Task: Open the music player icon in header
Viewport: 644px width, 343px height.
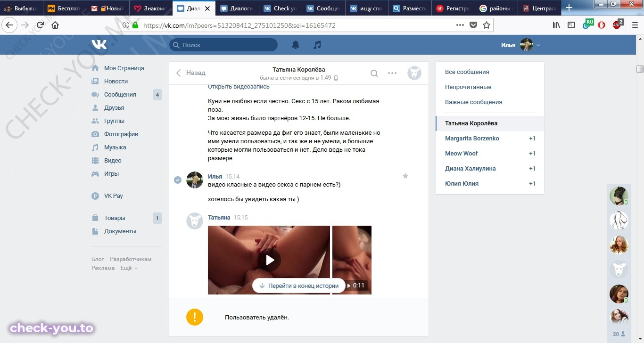Action: pyautogui.click(x=317, y=45)
